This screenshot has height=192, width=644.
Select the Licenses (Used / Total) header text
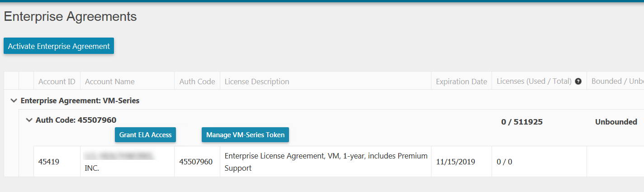[x=534, y=82]
